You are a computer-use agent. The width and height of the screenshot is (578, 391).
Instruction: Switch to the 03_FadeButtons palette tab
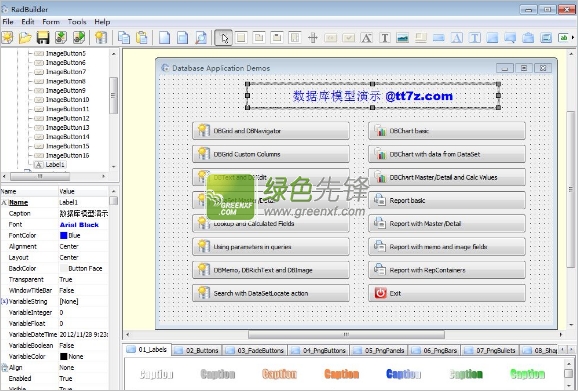point(255,350)
